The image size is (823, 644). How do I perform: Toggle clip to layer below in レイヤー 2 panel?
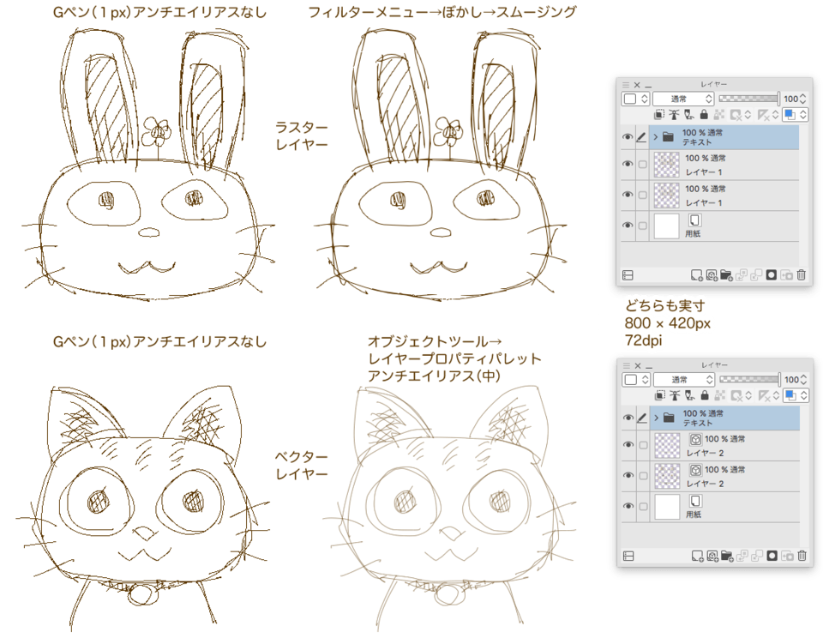[x=660, y=395]
